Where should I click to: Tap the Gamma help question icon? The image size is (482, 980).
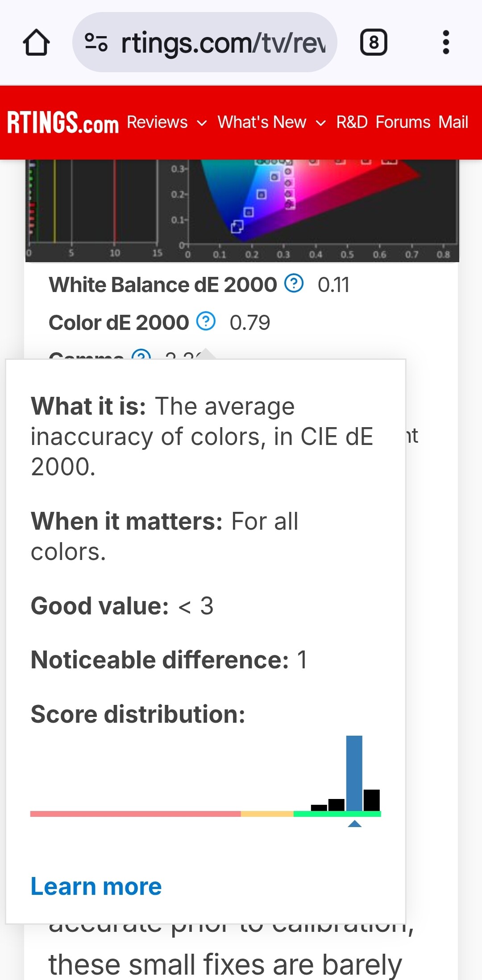coord(141,355)
